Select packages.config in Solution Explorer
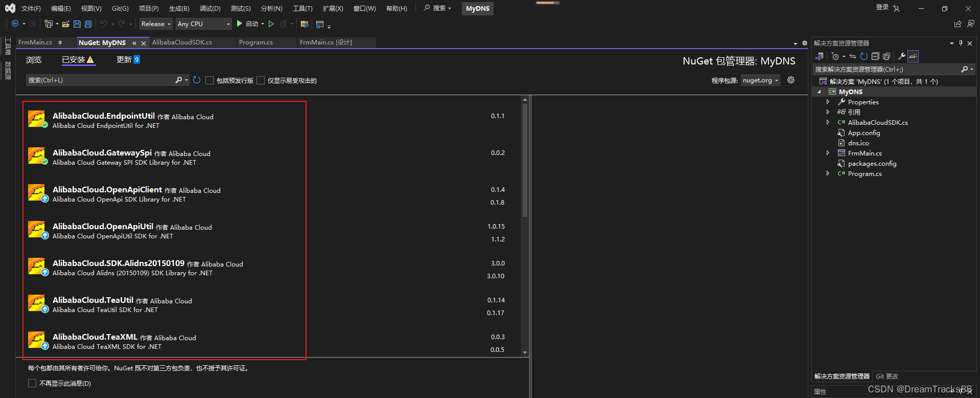 coord(872,163)
